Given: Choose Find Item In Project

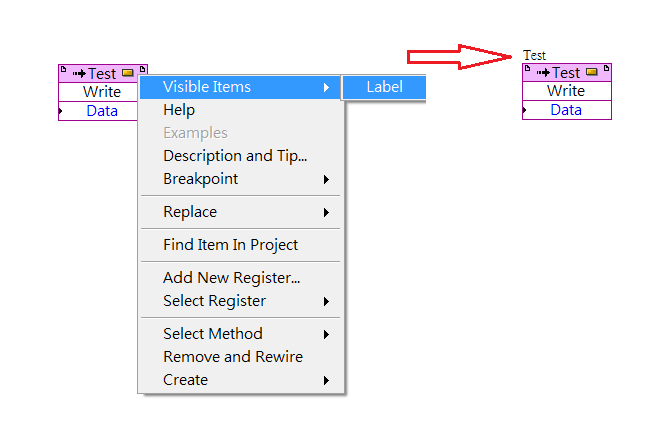Looking at the screenshot, I should point(240,245).
